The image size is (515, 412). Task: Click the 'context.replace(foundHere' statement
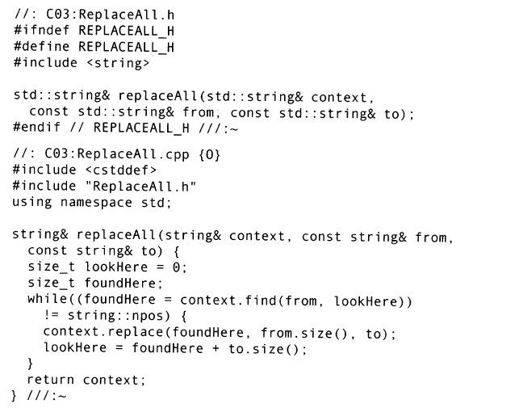[219, 333]
